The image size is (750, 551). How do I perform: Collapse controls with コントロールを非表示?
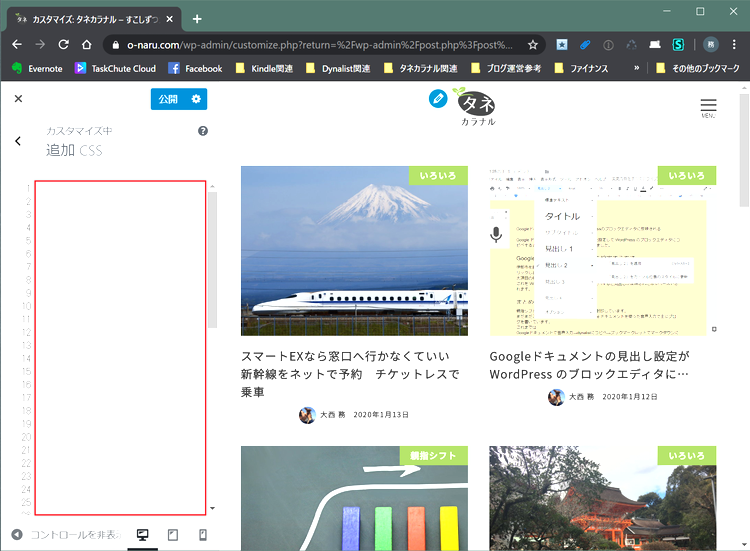[x=67, y=534]
